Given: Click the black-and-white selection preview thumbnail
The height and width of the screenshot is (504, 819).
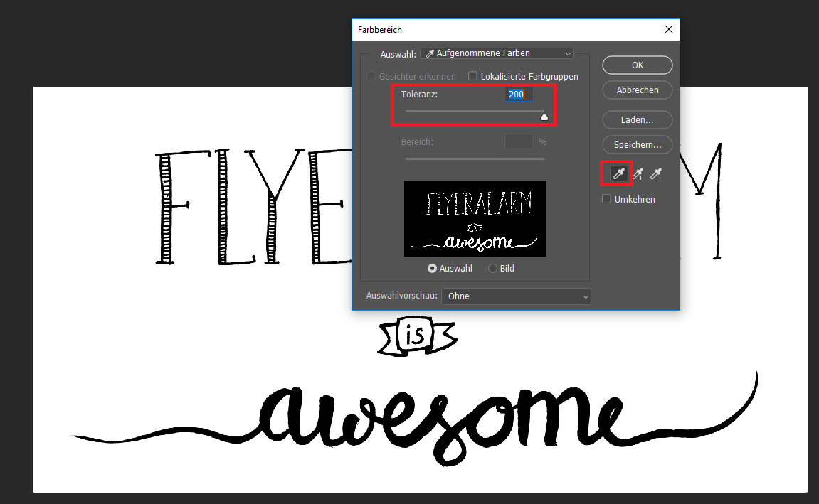Looking at the screenshot, I should [x=475, y=219].
